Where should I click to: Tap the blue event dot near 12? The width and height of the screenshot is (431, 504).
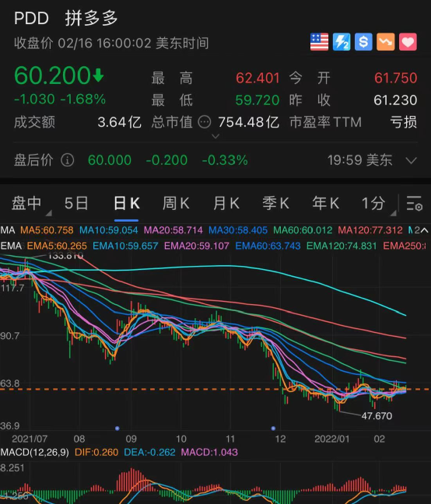[273, 428]
